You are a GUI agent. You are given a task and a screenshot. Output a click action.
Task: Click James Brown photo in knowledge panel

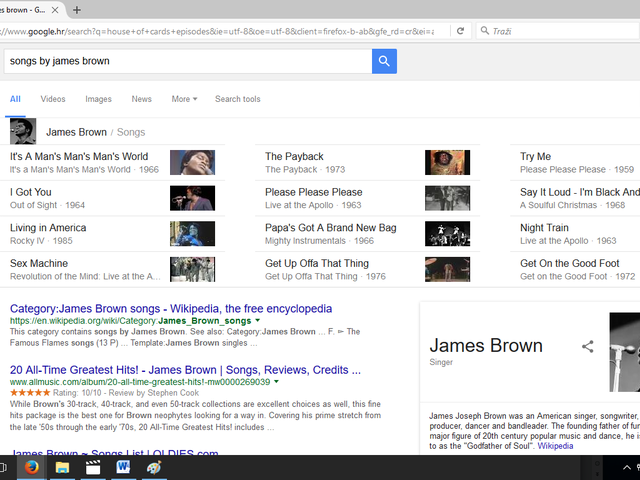tap(624, 352)
